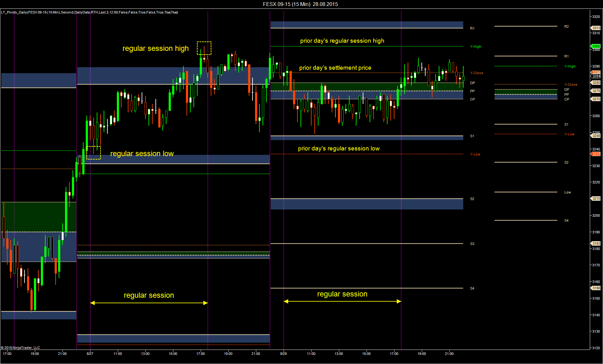Select the dashed box at session low
Image resolution: width=603 pixels, height=364 pixels.
coord(94,153)
